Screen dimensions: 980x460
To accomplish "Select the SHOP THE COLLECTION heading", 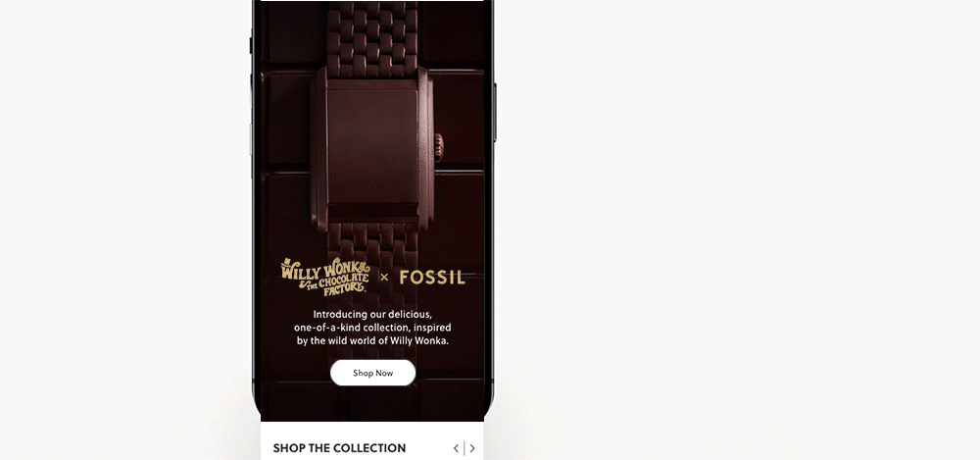I will pyautogui.click(x=339, y=448).
